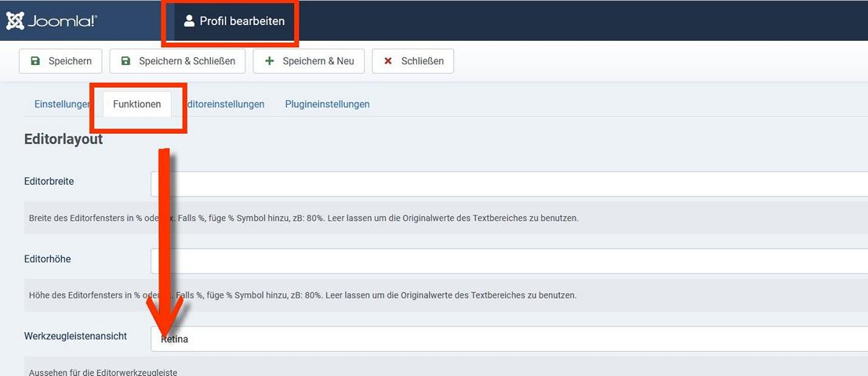Click into the Editorbreite input field
This screenshot has height=376, width=868.
(510, 183)
